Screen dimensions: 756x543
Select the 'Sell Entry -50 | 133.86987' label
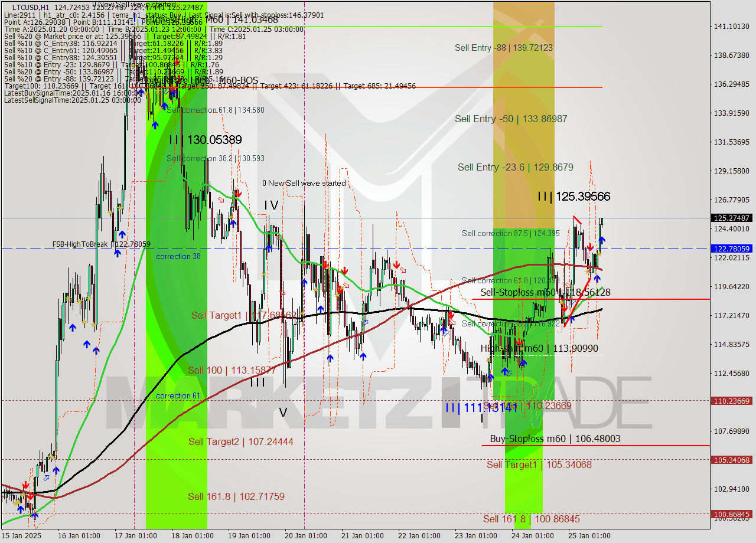point(511,119)
